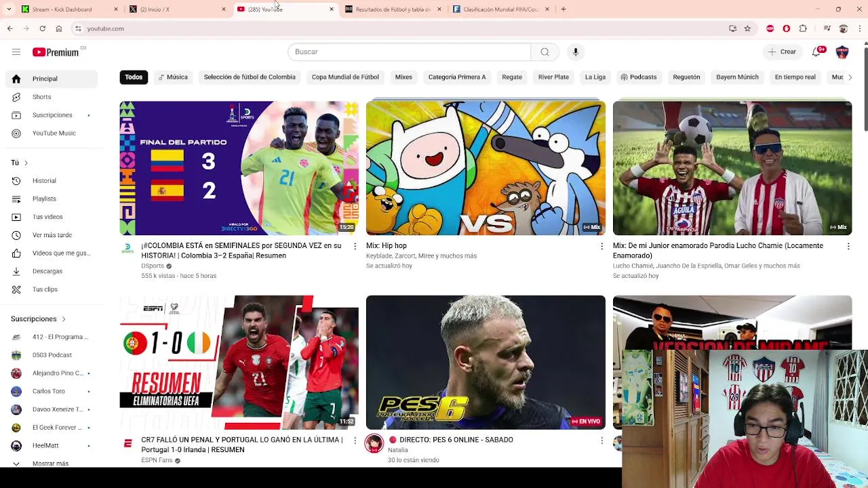Select Selección de fútbol de Colombia chip
This screenshot has height=488, width=868.
(x=250, y=77)
